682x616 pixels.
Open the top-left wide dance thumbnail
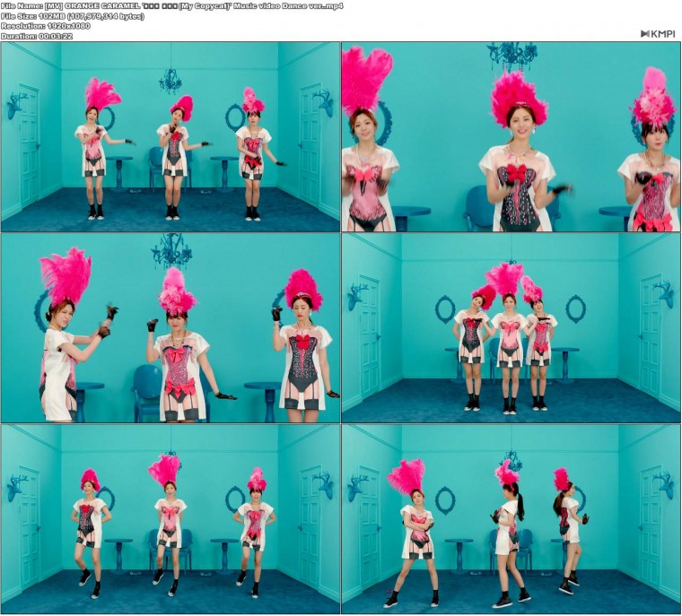(170, 137)
